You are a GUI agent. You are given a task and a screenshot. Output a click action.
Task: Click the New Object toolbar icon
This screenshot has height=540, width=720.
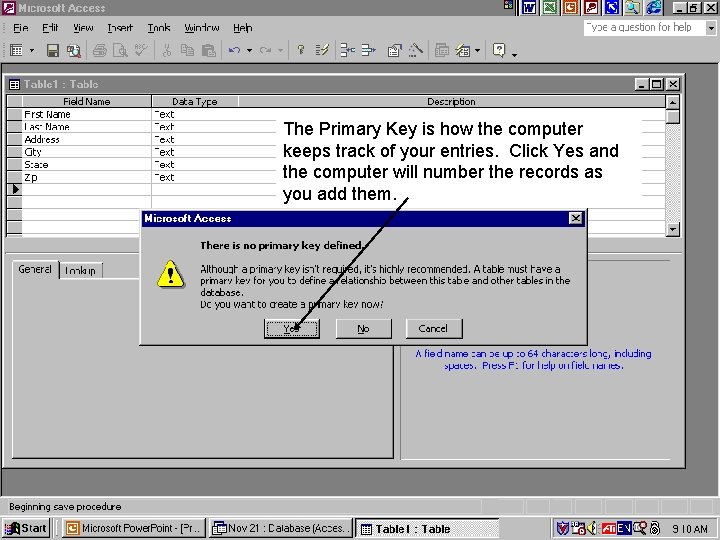[462, 50]
